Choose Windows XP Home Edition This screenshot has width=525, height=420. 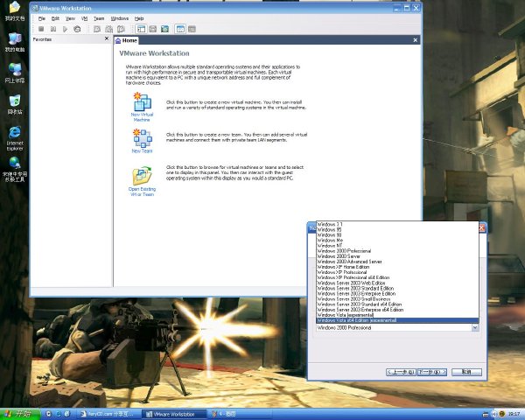tap(397, 267)
